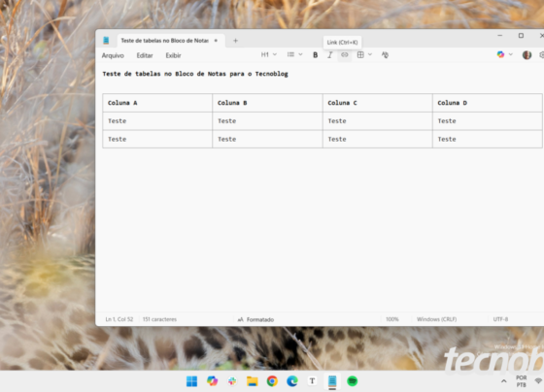Click first-row 'Teste' cell under Coluna A

point(157,121)
